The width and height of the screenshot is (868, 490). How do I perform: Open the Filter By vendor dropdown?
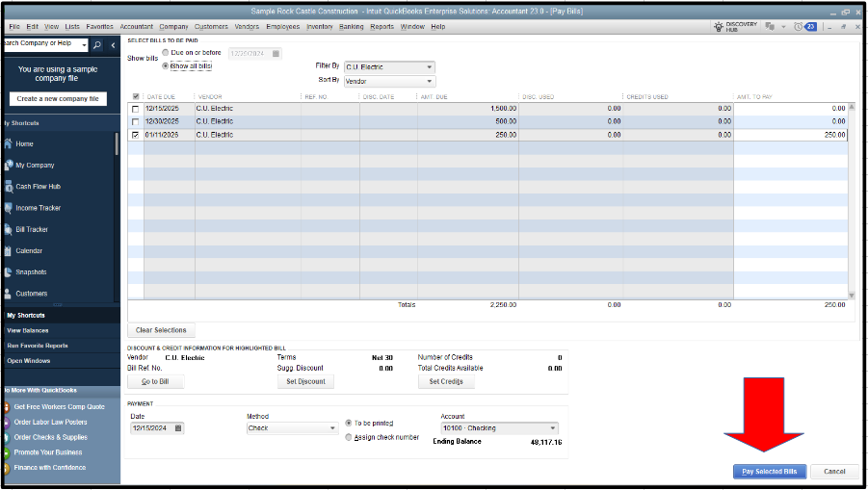point(390,67)
